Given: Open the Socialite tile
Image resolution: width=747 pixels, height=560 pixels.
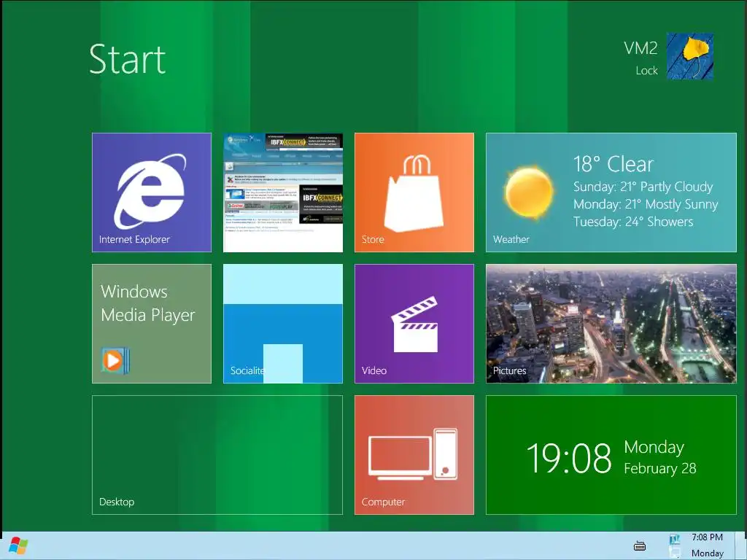Looking at the screenshot, I should click(x=283, y=324).
